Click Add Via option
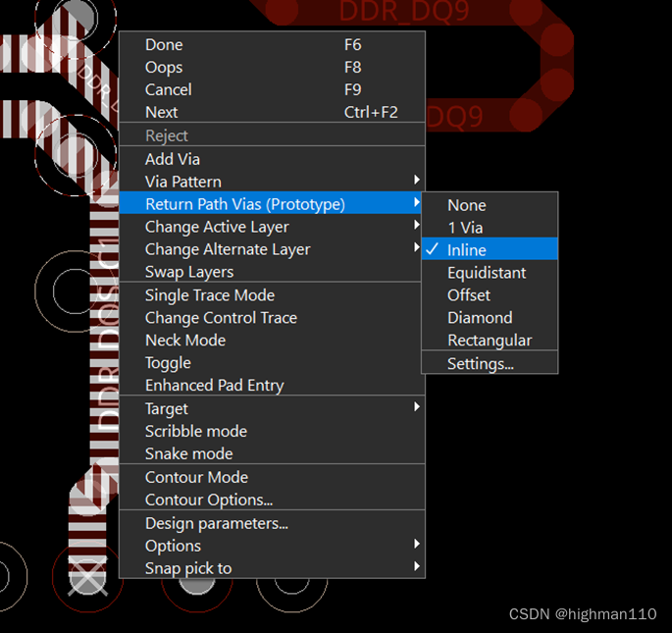Viewport: 672px width, 633px height. coord(173,159)
